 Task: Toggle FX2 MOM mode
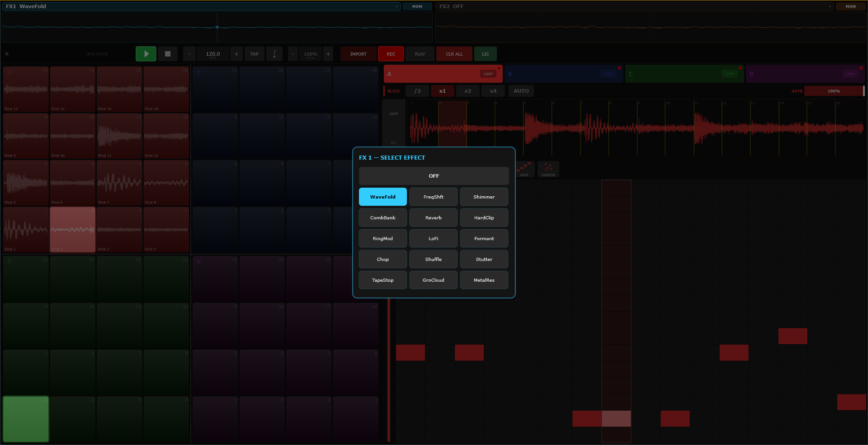pos(851,6)
